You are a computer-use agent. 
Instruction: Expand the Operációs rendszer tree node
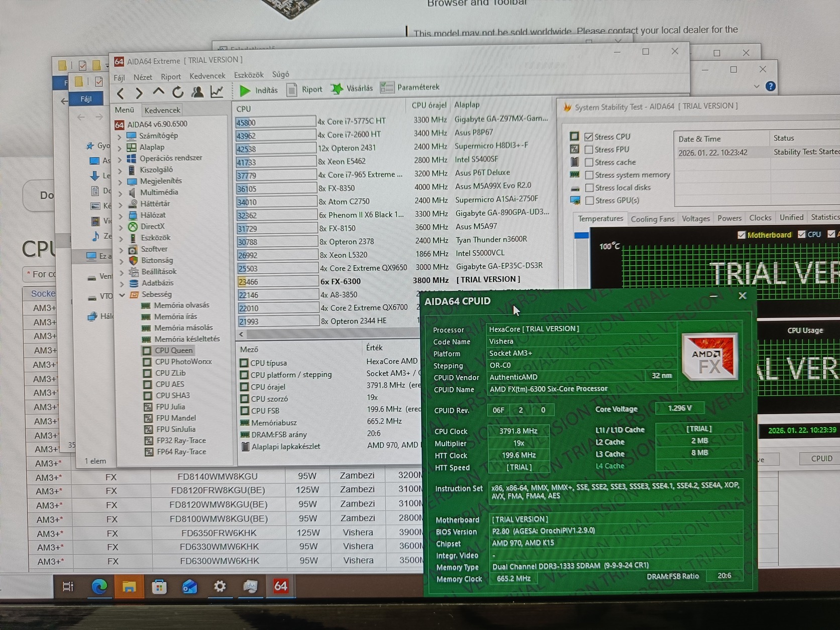tap(120, 159)
